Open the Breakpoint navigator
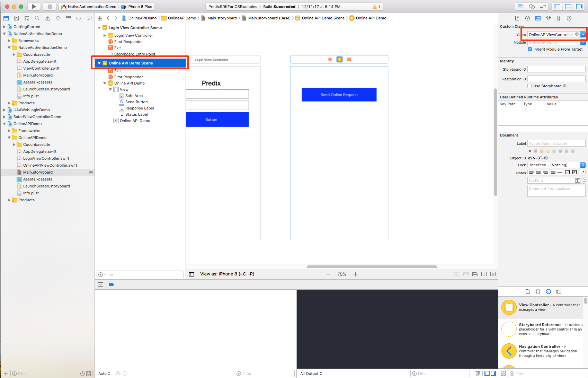 pos(78,18)
